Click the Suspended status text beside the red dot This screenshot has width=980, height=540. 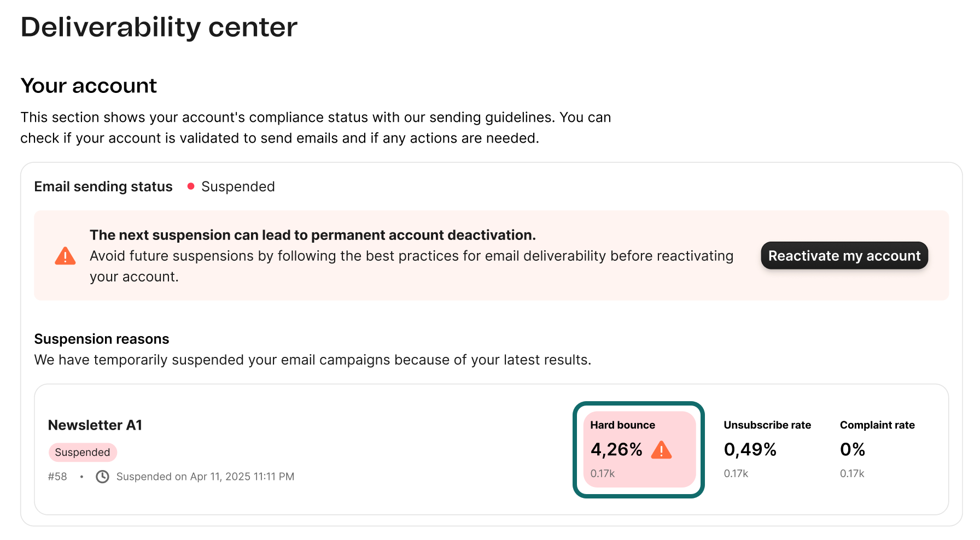click(x=238, y=186)
